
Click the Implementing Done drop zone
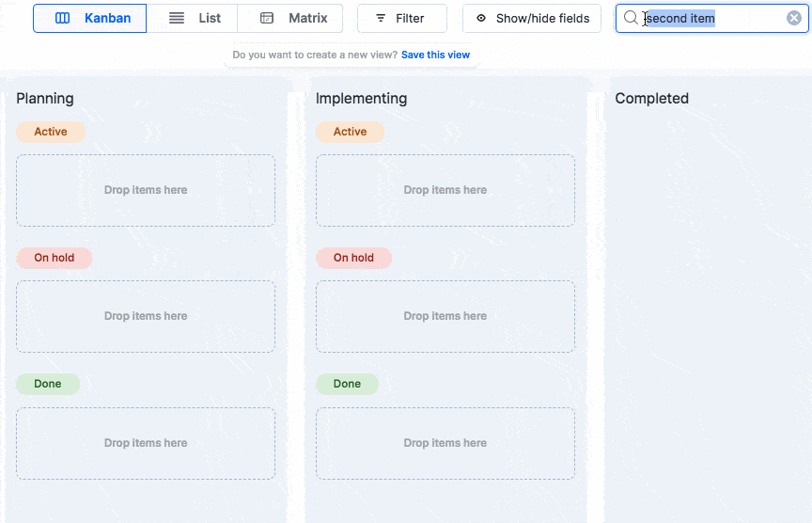pyautogui.click(x=445, y=443)
